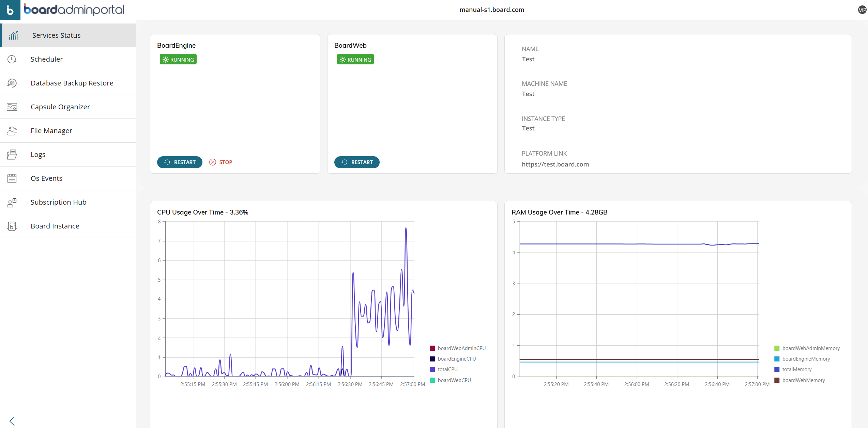Go to Capsule Organizer
The width and height of the screenshot is (868, 428).
coord(68,107)
